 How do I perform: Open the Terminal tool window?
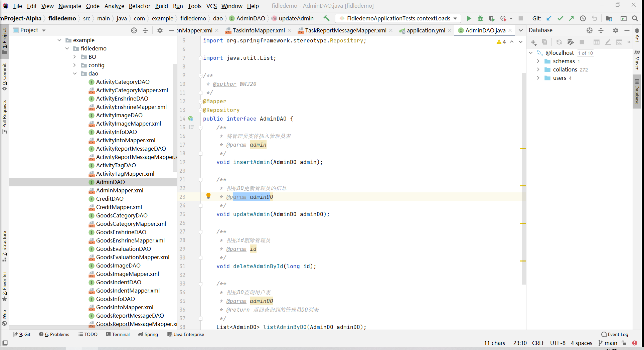pos(118,334)
